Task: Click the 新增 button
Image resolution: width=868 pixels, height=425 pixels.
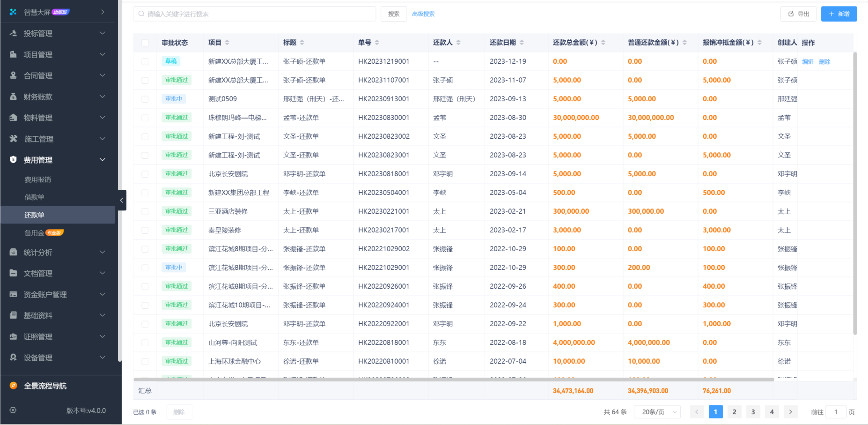Action: click(x=839, y=14)
